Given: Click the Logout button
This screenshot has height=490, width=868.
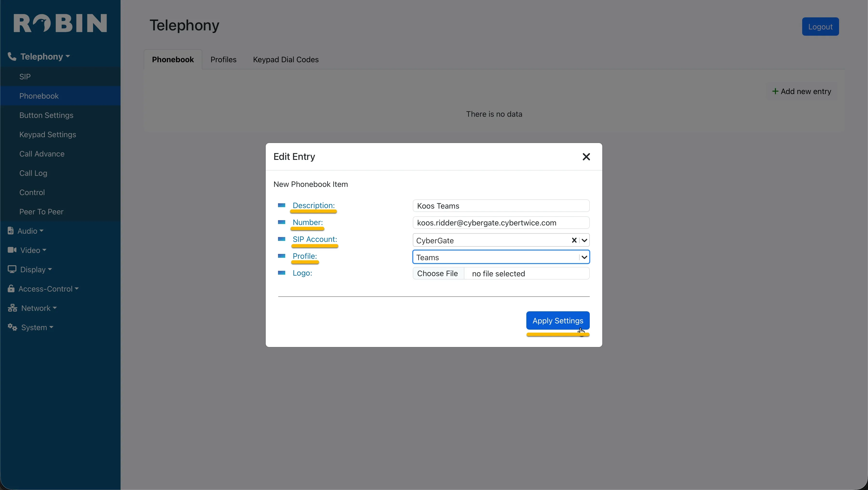Looking at the screenshot, I should [x=820, y=26].
